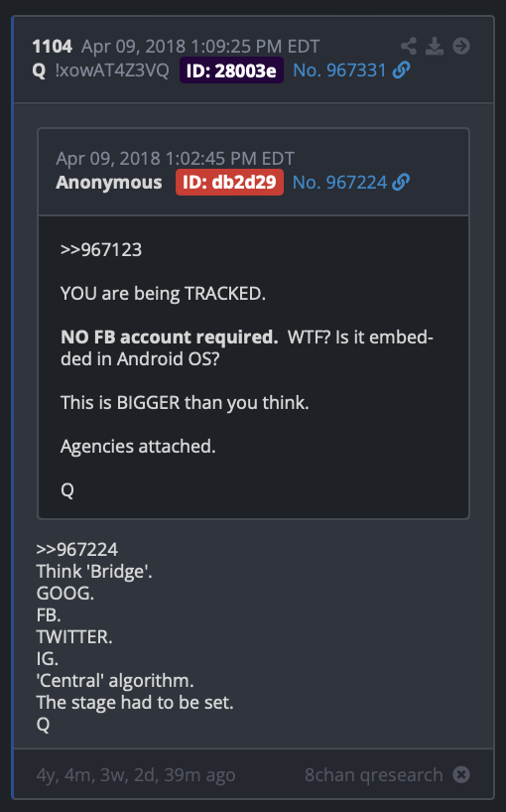
Task: Click the timestamp Apr 09, 2018 1:09:25 PM EDT
Action: point(200,47)
